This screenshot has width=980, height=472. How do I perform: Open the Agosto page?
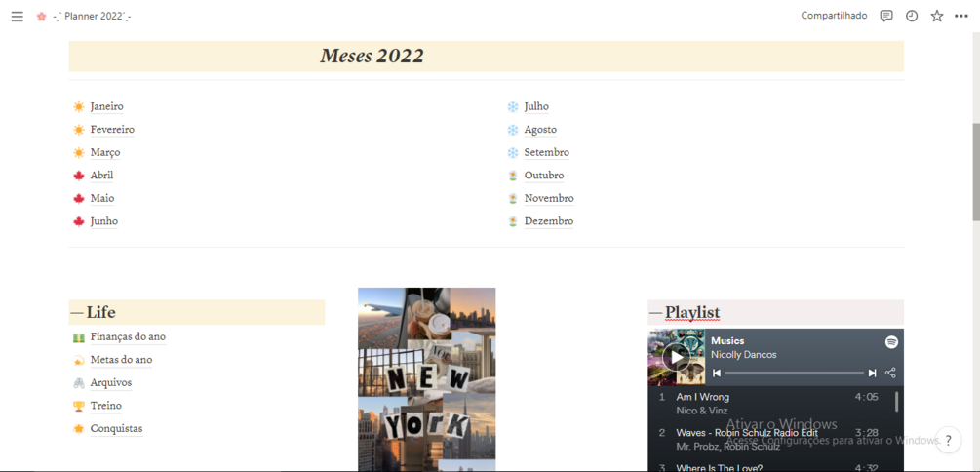coord(540,130)
